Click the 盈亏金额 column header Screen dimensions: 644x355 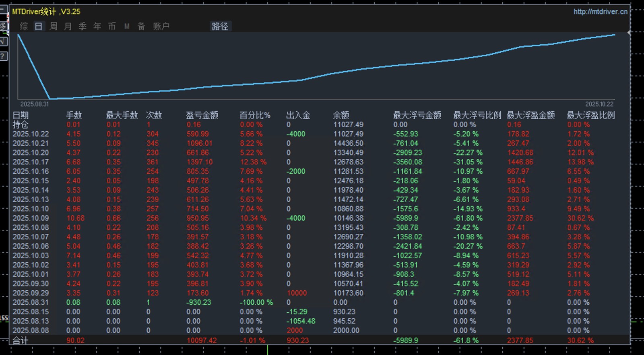202,116
